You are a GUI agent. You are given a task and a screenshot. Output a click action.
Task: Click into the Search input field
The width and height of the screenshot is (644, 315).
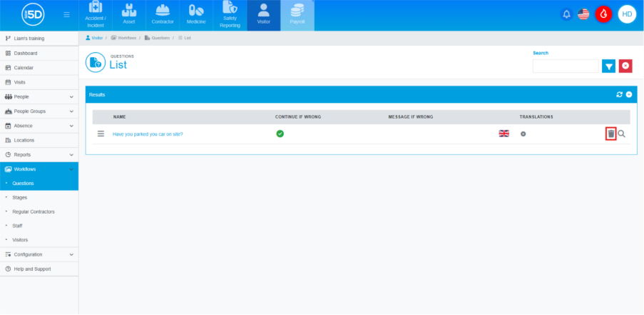coord(565,66)
